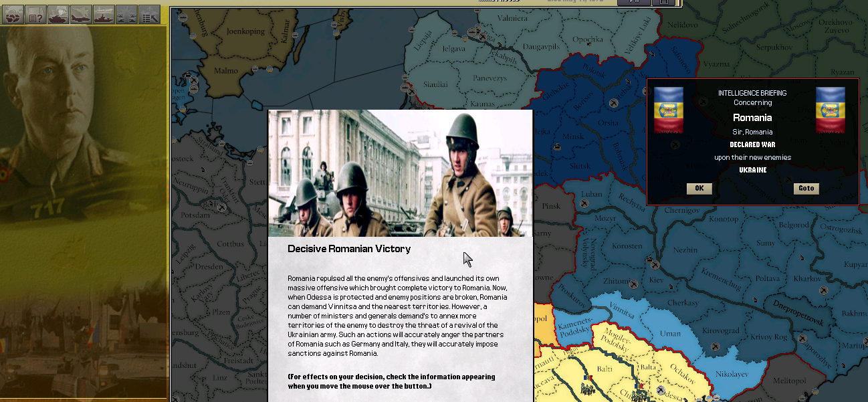Click Goto in the Romania briefing
The height and width of the screenshot is (402, 868).
806,189
